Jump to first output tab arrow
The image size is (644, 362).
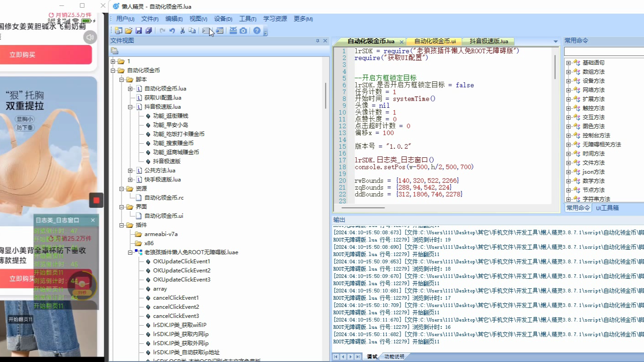[x=336, y=357]
